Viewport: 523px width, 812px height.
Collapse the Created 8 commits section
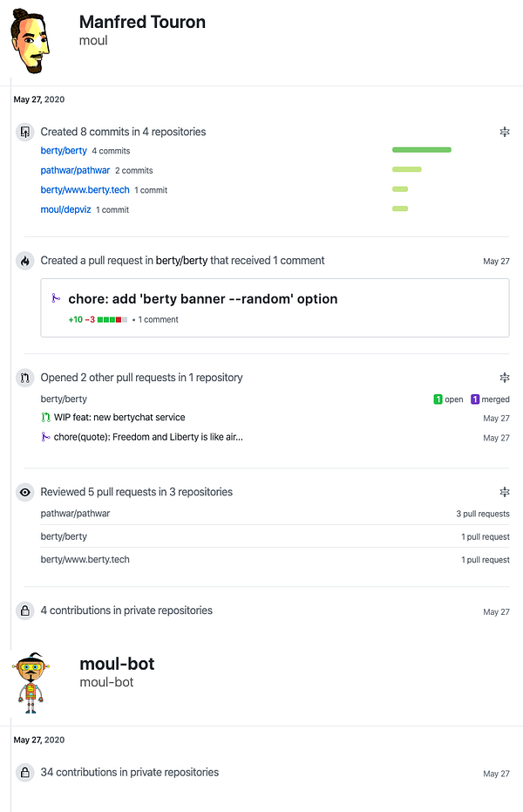(504, 133)
